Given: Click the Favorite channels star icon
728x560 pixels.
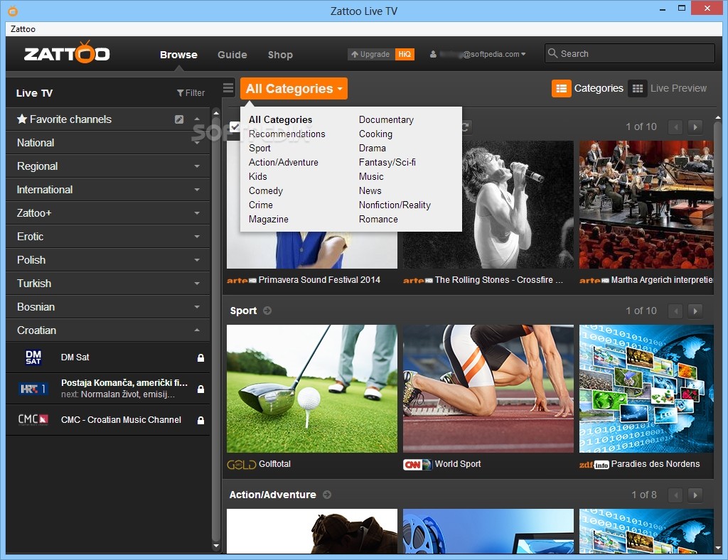Looking at the screenshot, I should tap(22, 119).
